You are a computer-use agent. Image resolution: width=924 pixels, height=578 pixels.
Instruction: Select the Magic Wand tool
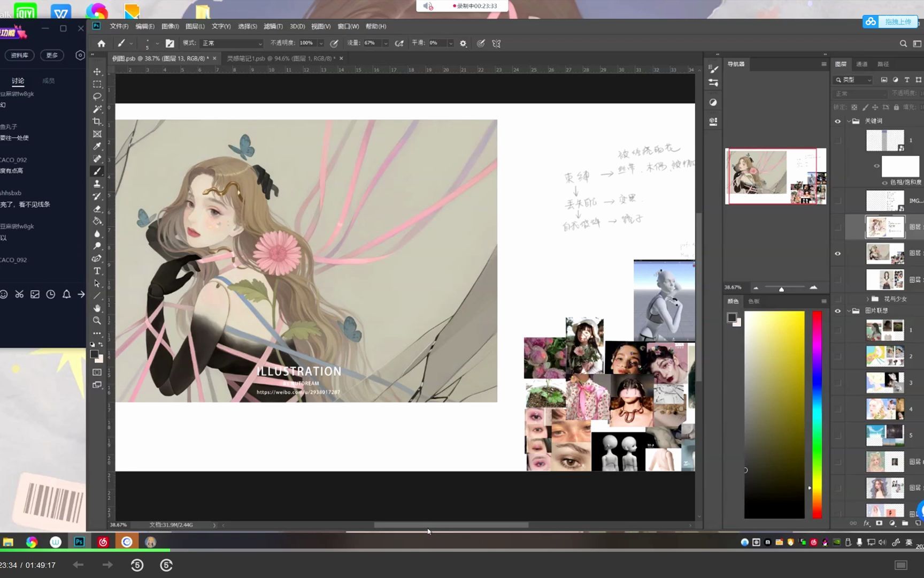97,109
